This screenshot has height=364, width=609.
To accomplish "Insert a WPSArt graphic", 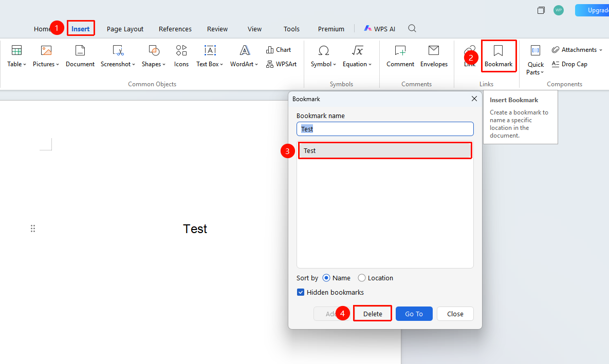I will tap(281, 64).
